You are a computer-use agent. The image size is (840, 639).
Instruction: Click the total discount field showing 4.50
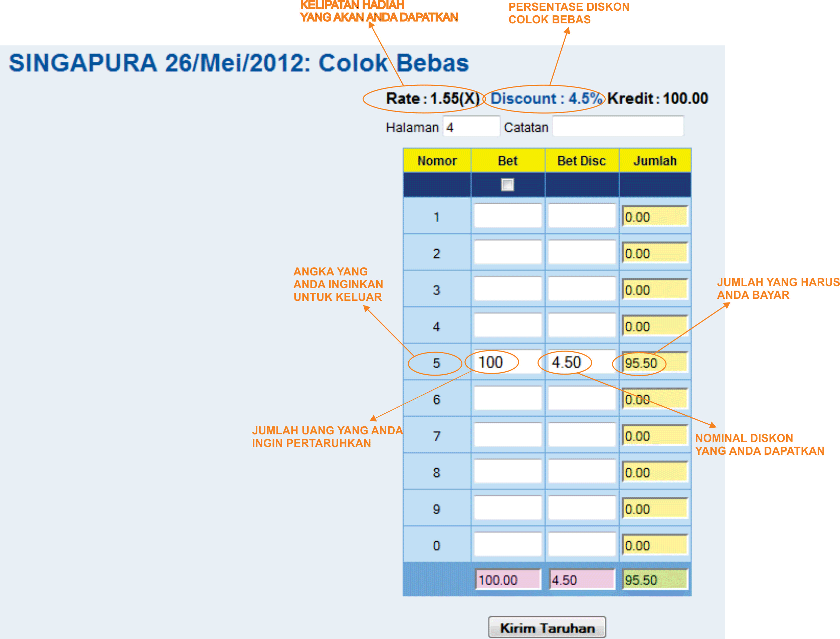(582, 579)
